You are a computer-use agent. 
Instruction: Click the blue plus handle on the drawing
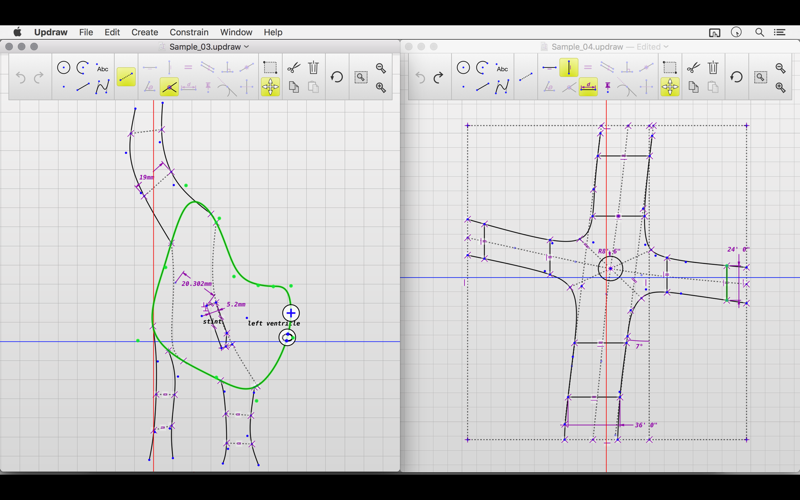pos(290,314)
